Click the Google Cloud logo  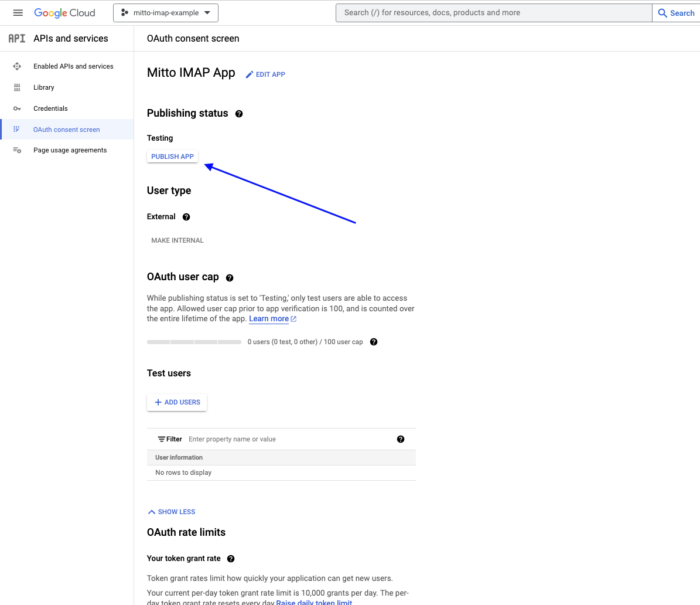(65, 13)
